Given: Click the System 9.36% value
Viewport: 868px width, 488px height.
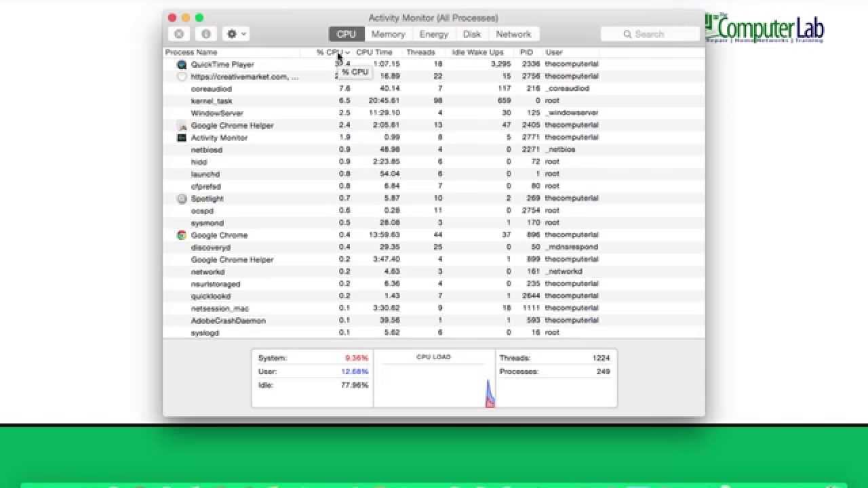Looking at the screenshot, I should [x=357, y=358].
